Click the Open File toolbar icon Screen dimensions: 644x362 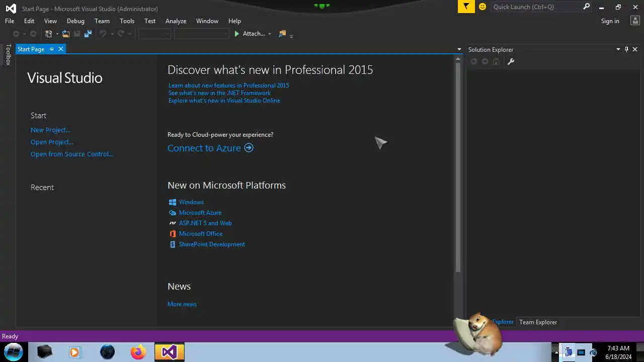pos(66,34)
